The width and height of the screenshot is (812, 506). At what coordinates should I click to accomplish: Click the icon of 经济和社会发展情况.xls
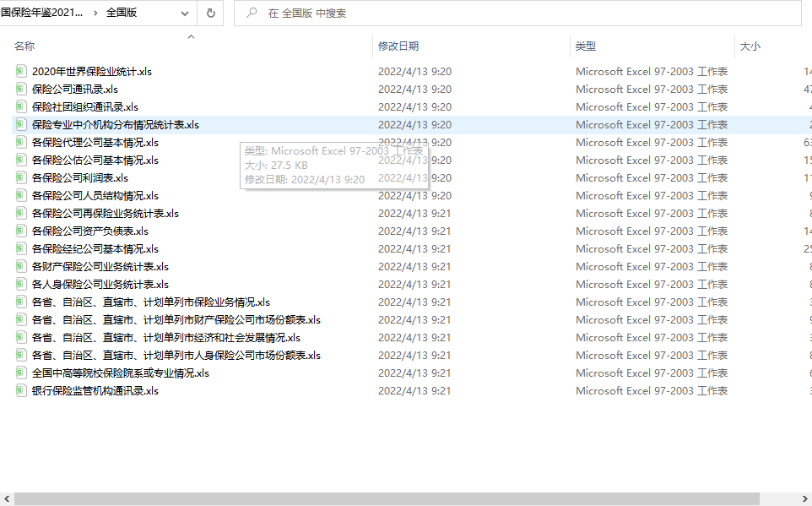pyautogui.click(x=21, y=337)
